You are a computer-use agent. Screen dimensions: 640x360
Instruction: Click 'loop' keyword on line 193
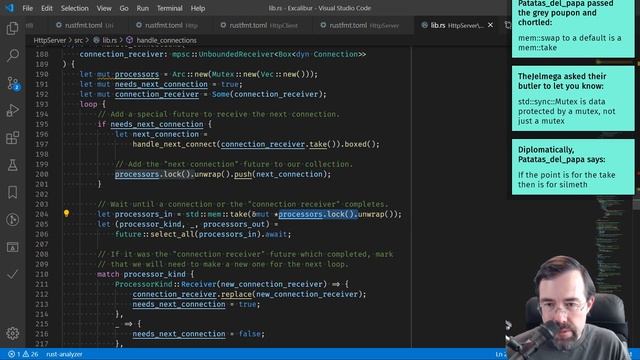tap(89, 104)
